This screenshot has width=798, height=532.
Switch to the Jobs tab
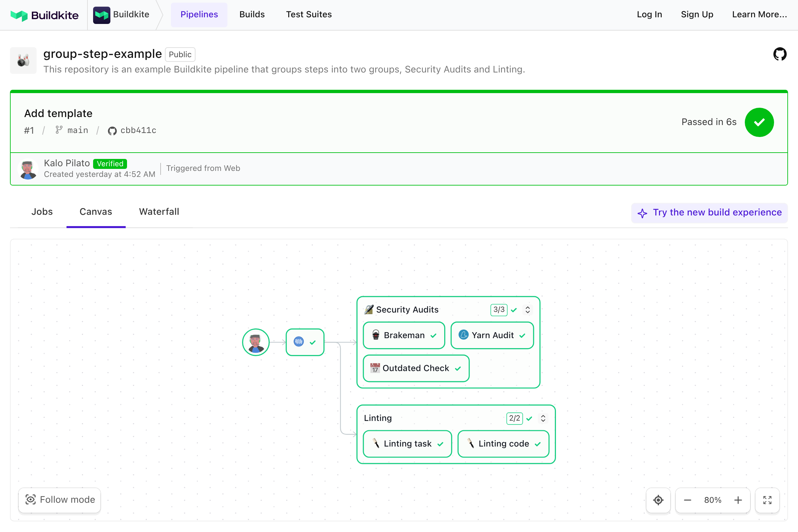coord(42,212)
